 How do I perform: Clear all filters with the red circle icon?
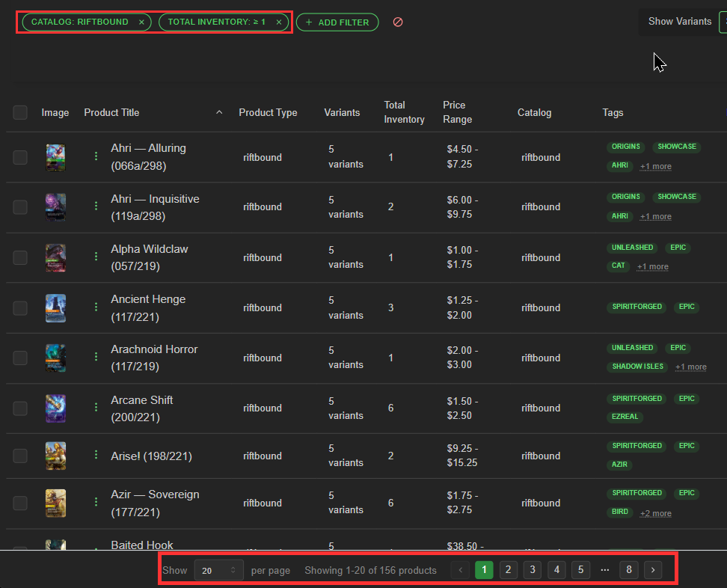(398, 22)
